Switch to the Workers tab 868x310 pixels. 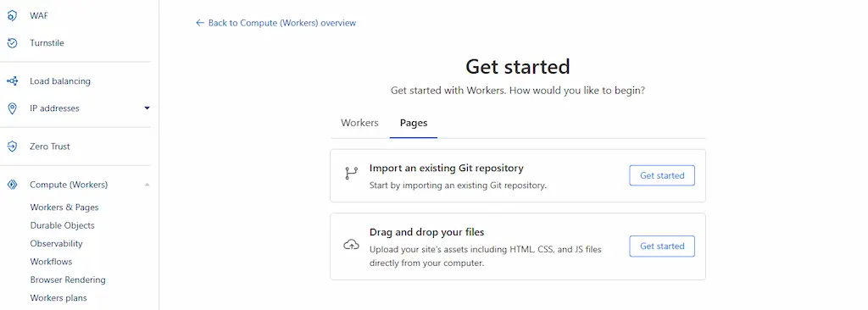coord(359,123)
